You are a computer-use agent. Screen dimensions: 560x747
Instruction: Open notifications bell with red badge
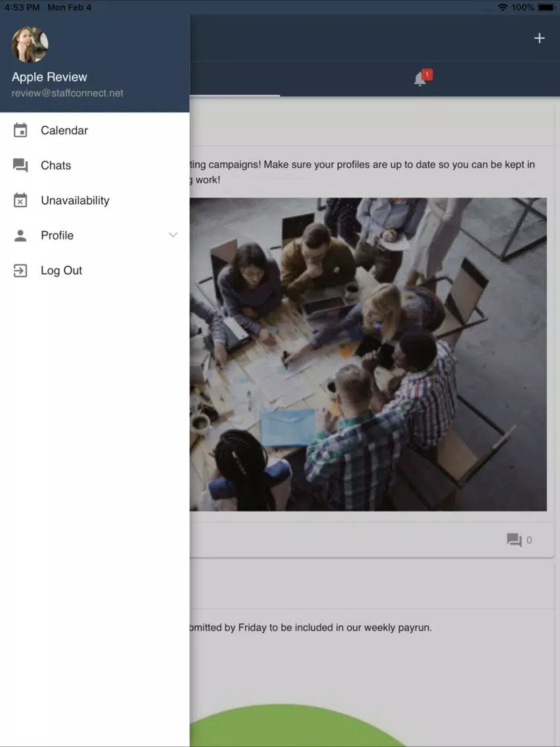[x=423, y=78]
